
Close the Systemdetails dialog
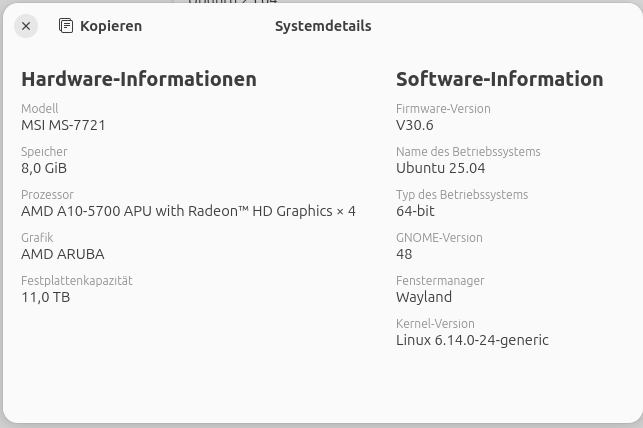tap(26, 26)
